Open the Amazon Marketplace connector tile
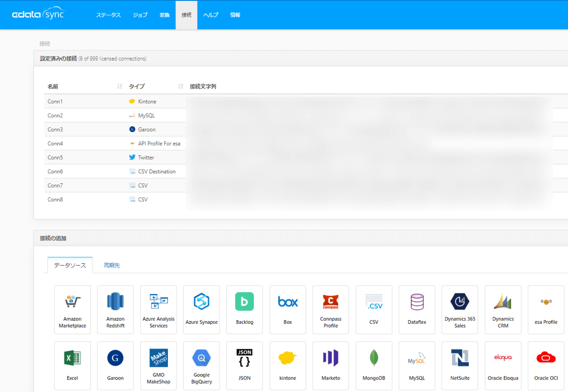Screen dimensions: 568x392 point(72,310)
